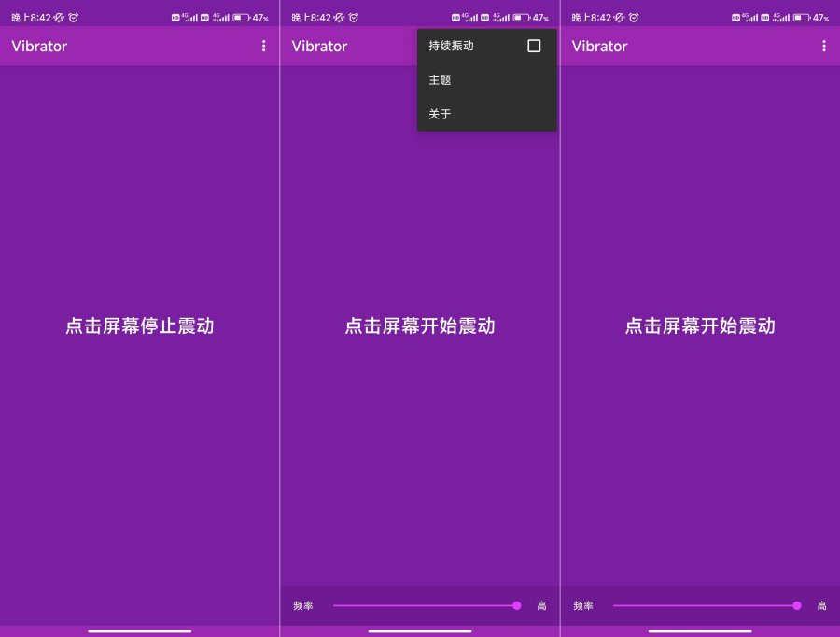Image resolution: width=840 pixels, height=637 pixels.
Task: Open the three-dot menu in the right phone screen
Action: (x=824, y=46)
